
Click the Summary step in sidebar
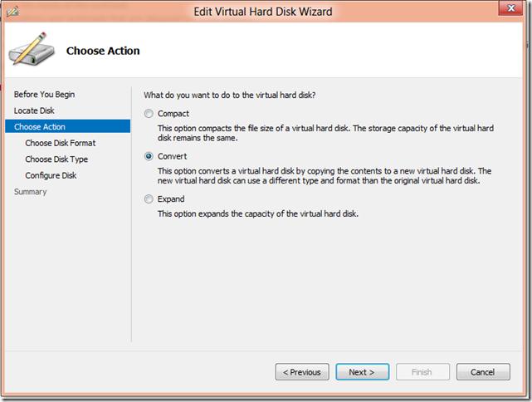click(30, 192)
